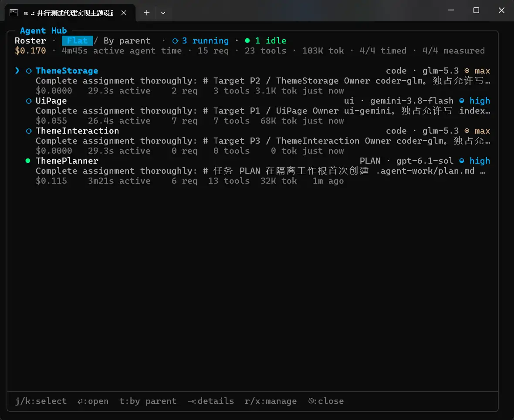Close the terminal tab
This screenshot has width=514, height=420.
point(124,13)
